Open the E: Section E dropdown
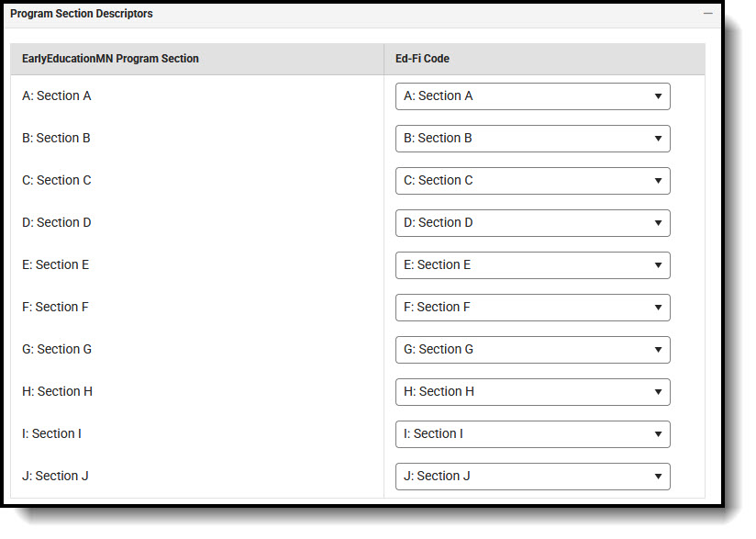Screen dimensions: 756x539 [x=532, y=265]
